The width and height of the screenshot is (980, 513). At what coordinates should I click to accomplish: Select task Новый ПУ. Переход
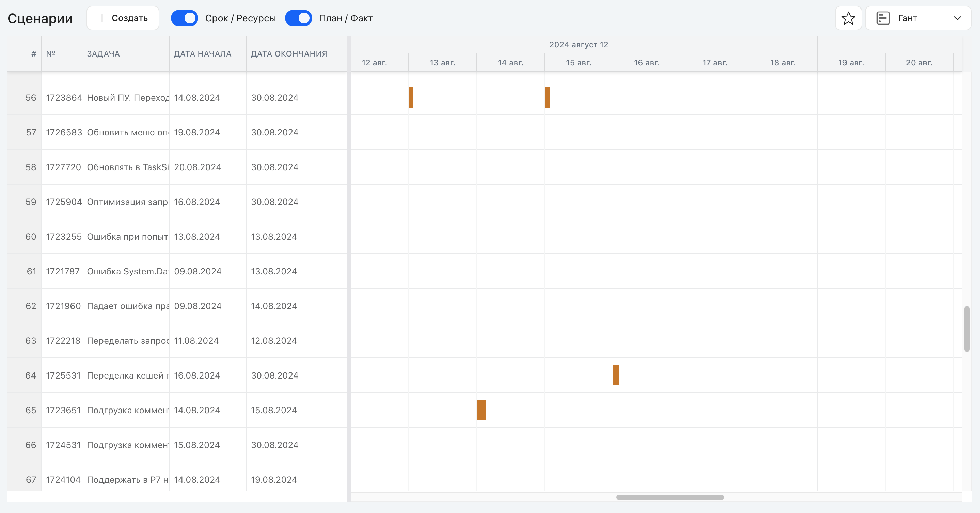point(128,98)
